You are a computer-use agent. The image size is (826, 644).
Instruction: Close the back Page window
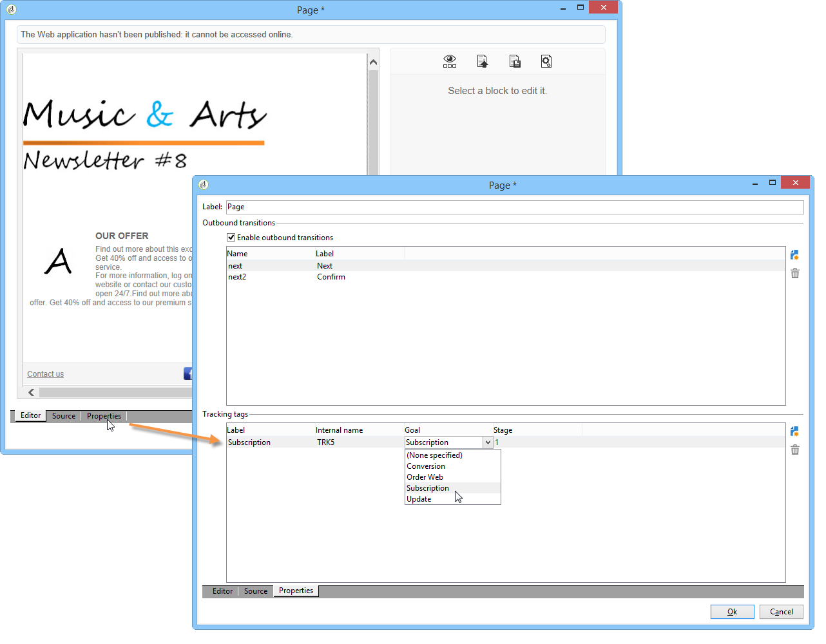click(x=603, y=7)
